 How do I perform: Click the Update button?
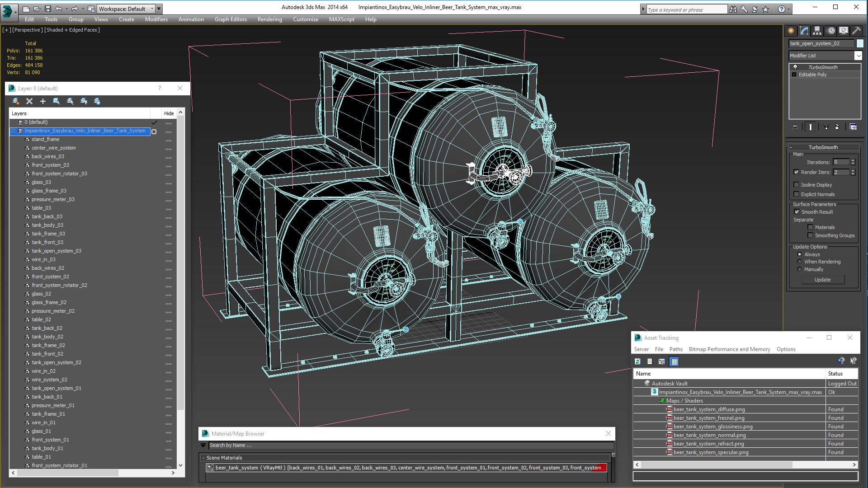822,280
